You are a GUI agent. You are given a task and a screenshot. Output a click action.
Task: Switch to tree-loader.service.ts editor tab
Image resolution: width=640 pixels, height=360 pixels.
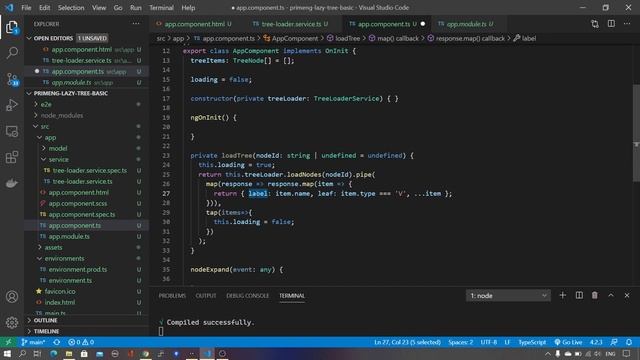291,24
